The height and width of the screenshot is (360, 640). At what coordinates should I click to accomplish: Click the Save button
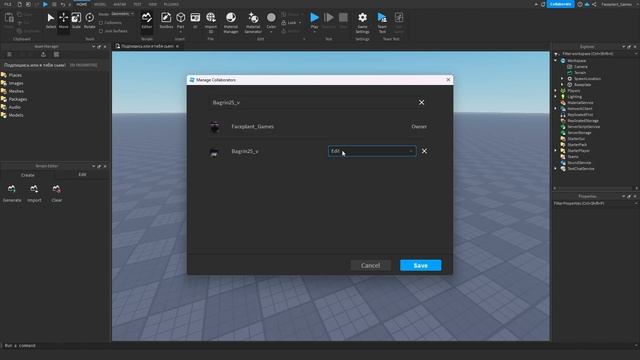420,265
